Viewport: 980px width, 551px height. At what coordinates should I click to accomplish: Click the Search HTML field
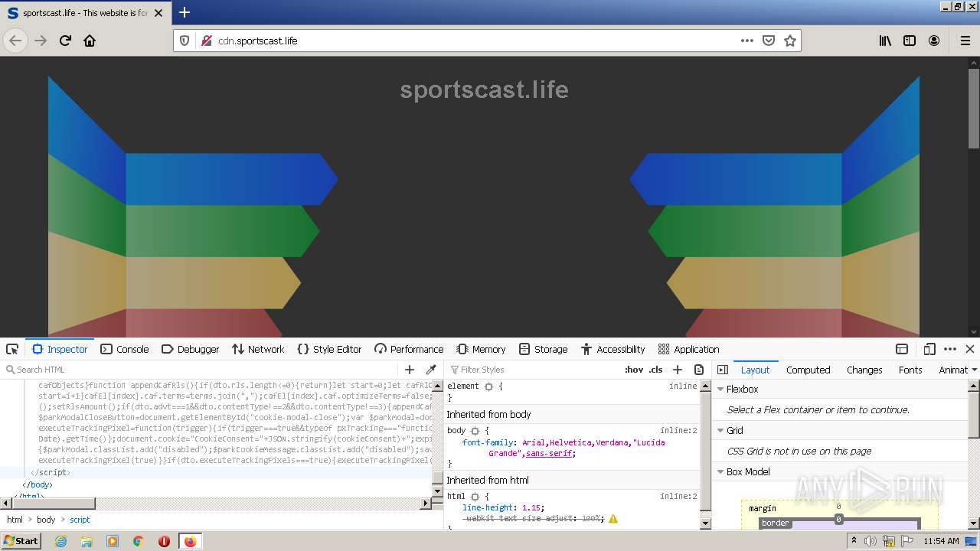[201, 370]
